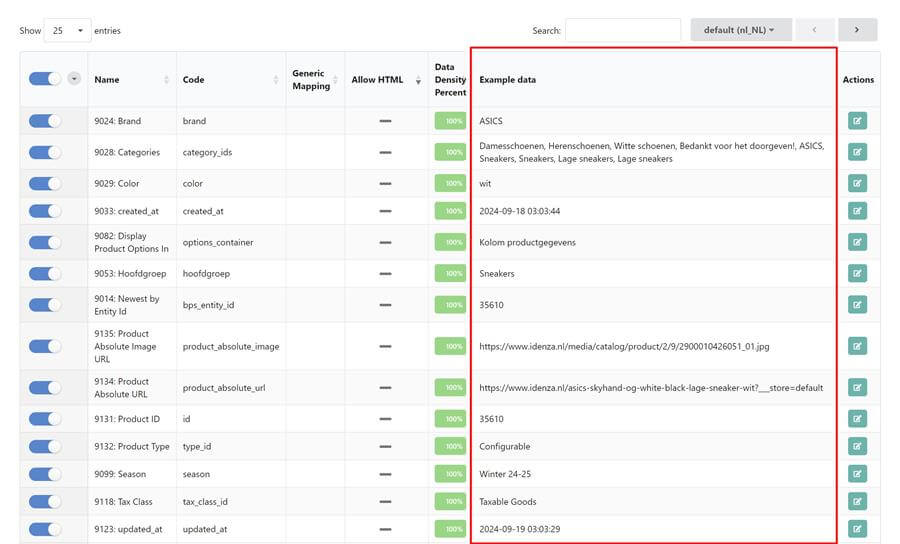This screenshot has width=900, height=544.
Task: Toggle the master switch in table header
Action: [45, 79]
